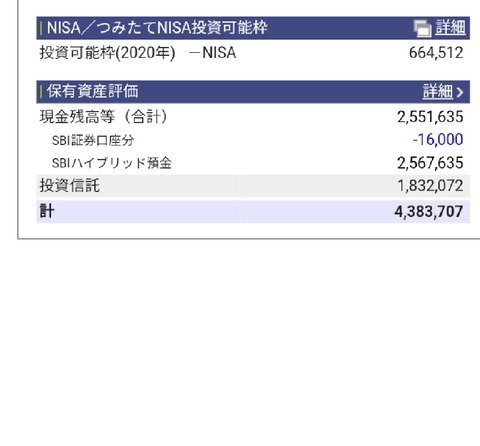The height and width of the screenshot is (446, 480).
Task: Select the SBI証券口座分 row label
Action: [x=93, y=140]
